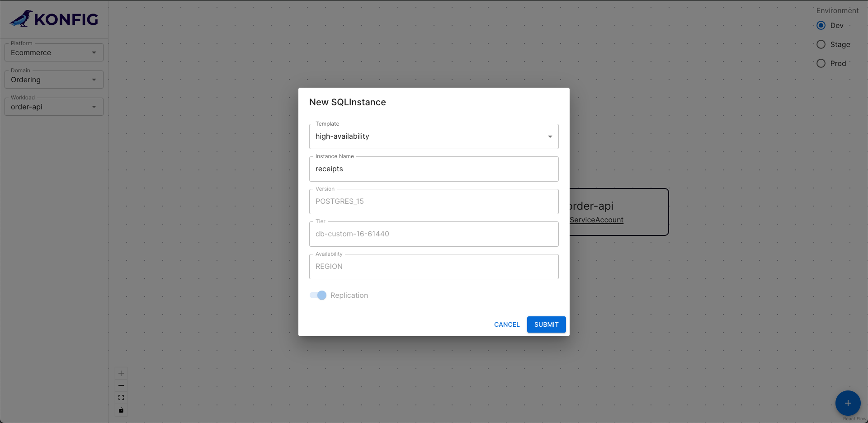The height and width of the screenshot is (423, 868).
Task: Open the Template high-availability dropdown
Action: (434, 136)
